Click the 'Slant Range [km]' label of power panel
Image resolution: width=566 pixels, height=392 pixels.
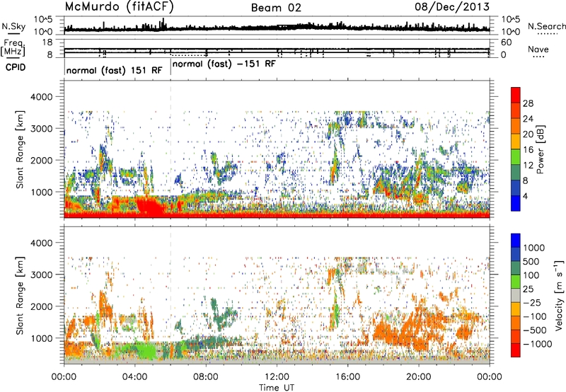tap(20, 149)
